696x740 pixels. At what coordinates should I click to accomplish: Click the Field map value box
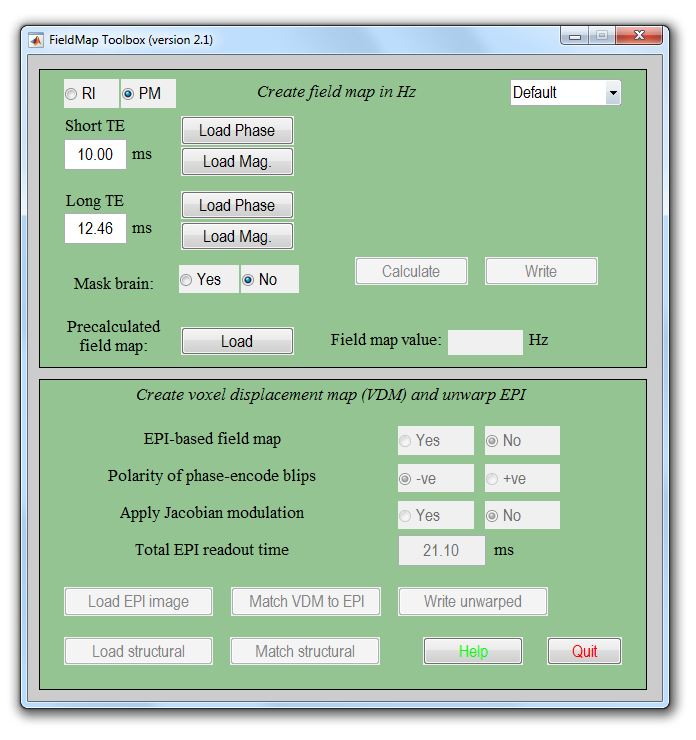coord(485,342)
